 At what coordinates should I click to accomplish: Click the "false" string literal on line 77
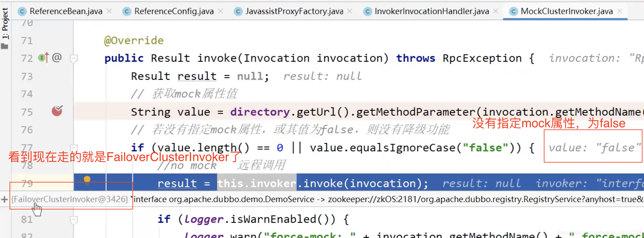[x=486, y=148]
